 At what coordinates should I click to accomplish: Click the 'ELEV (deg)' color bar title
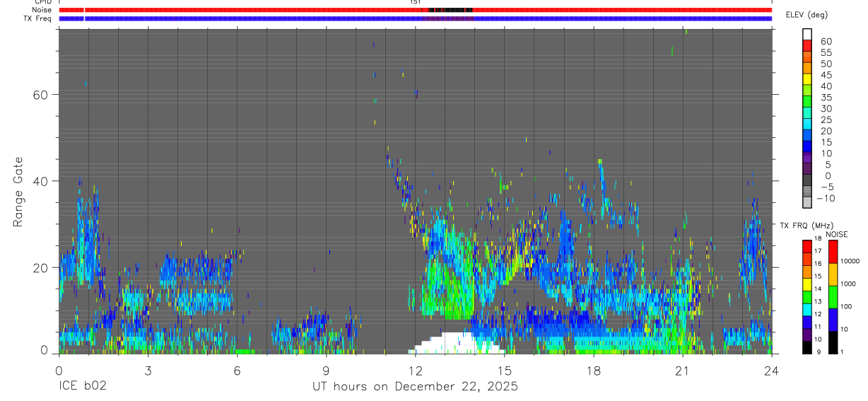(x=808, y=15)
